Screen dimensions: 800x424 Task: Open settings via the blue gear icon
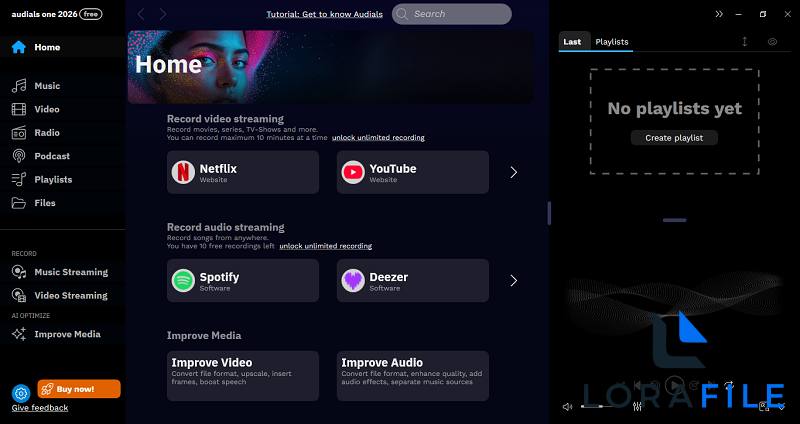[21, 393]
